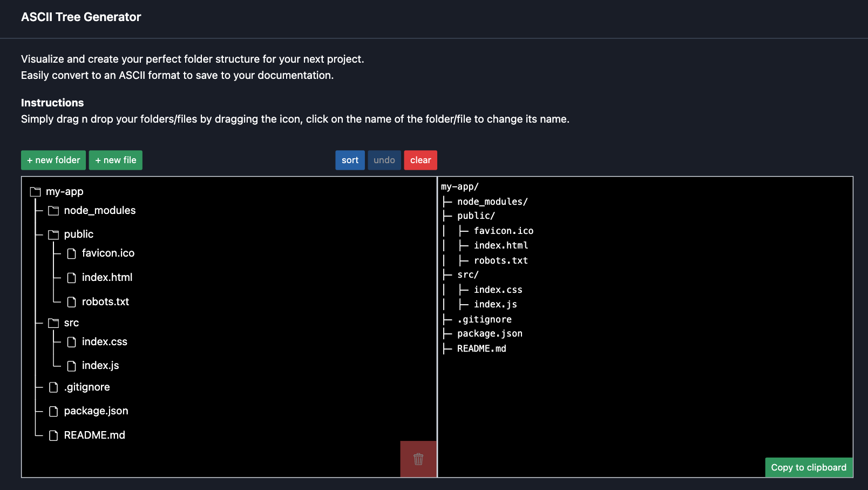The width and height of the screenshot is (868, 490).
Task: Rename favicon.ico file name
Action: click(108, 253)
